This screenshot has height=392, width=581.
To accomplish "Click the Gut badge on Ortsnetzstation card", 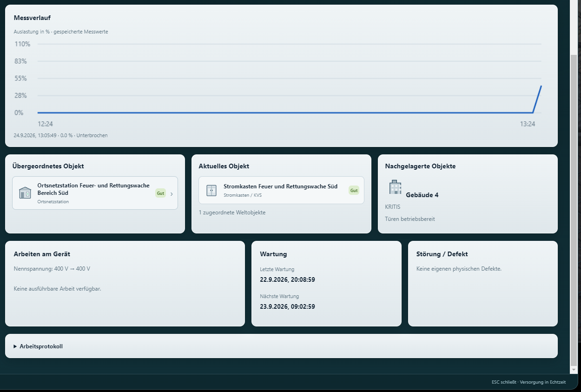I will tap(160, 193).
